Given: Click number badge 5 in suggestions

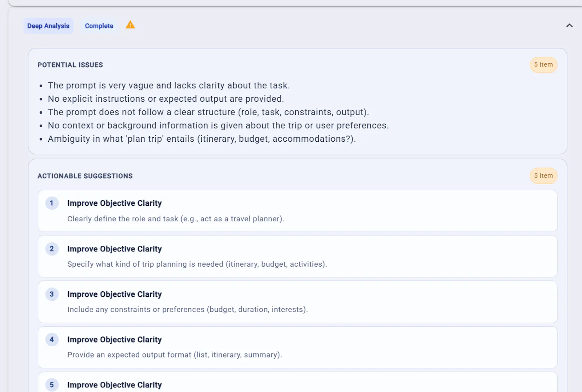Looking at the screenshot, I should pos(52,385).
